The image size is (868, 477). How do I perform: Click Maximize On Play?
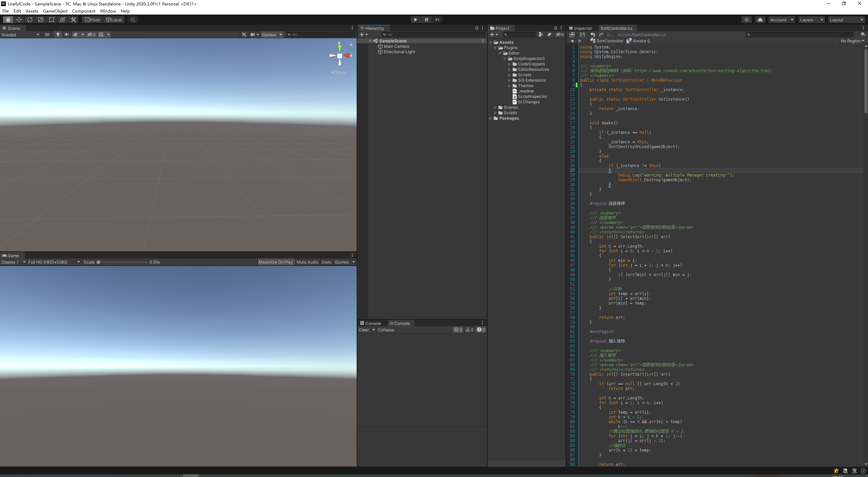pos(275,262)
